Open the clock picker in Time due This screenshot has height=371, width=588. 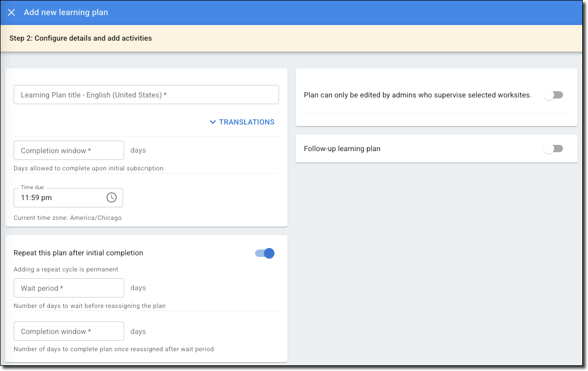[x=111, y=197]
